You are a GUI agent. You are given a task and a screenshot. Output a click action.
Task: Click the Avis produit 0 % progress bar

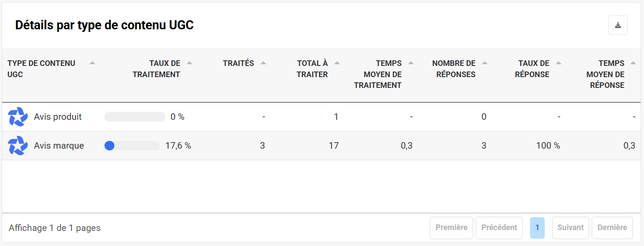click(x=135, y=117)
